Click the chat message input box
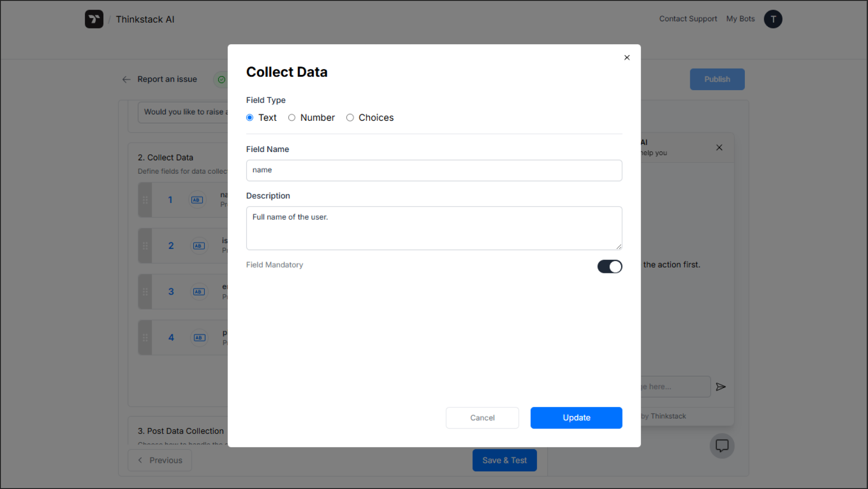868x489 pixels. (x=675, y=387)
